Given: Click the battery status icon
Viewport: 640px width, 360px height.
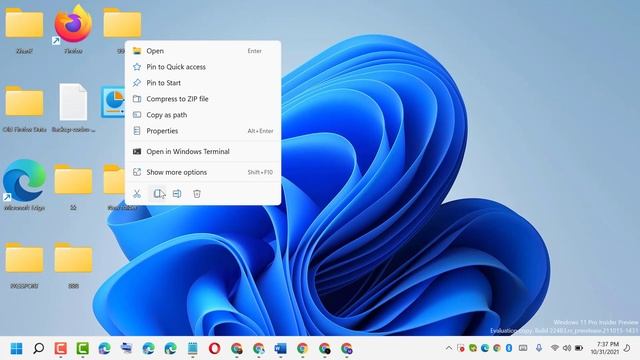Looking at the screenshot, I should 579,348.
